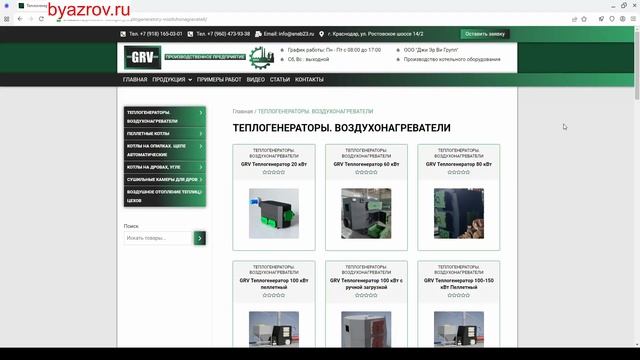Click star rating under 60 кВт product
640x360 pixels.
(366, 172)
